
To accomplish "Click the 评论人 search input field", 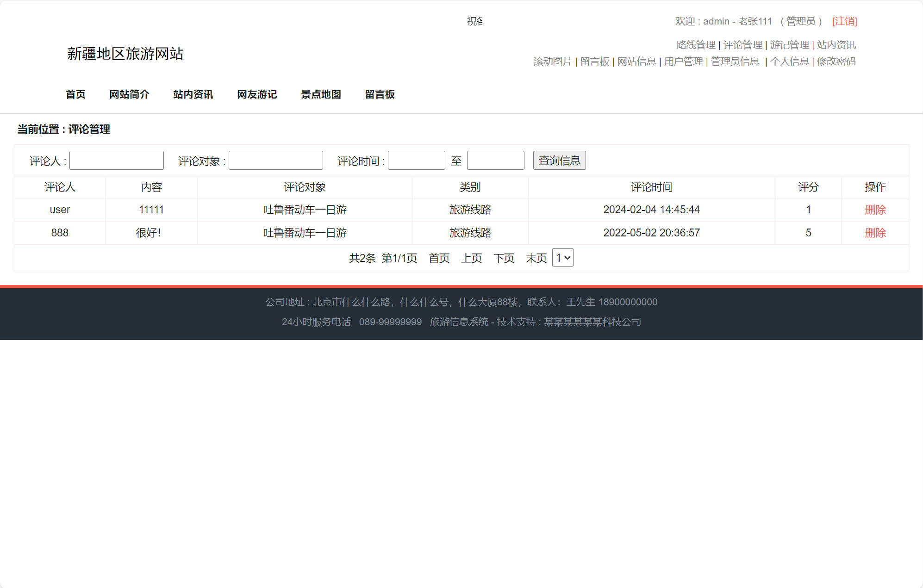I will [116, 160].
